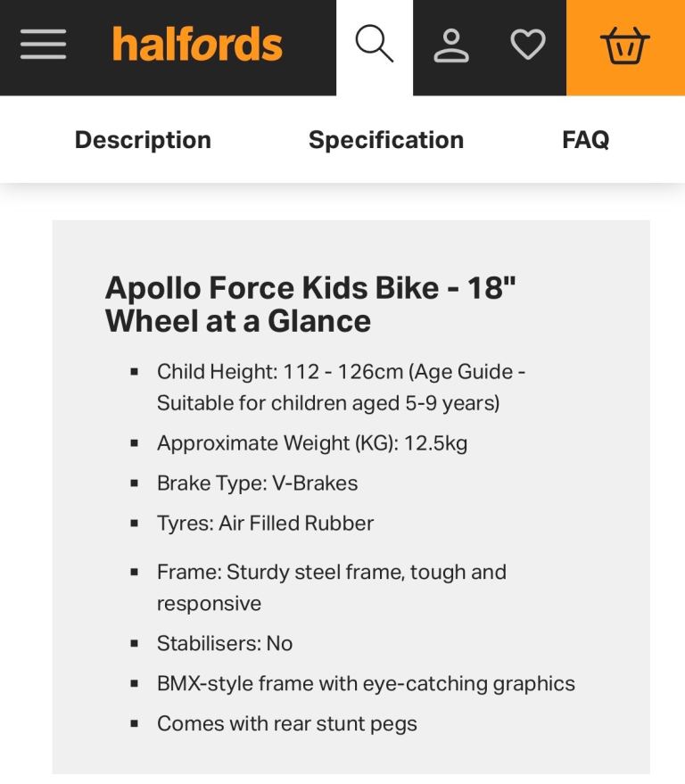The height and width of the screenshot is (784, 685).
Task: Click the Brake Type: V-Brakes item
Action: coord(257,483)
